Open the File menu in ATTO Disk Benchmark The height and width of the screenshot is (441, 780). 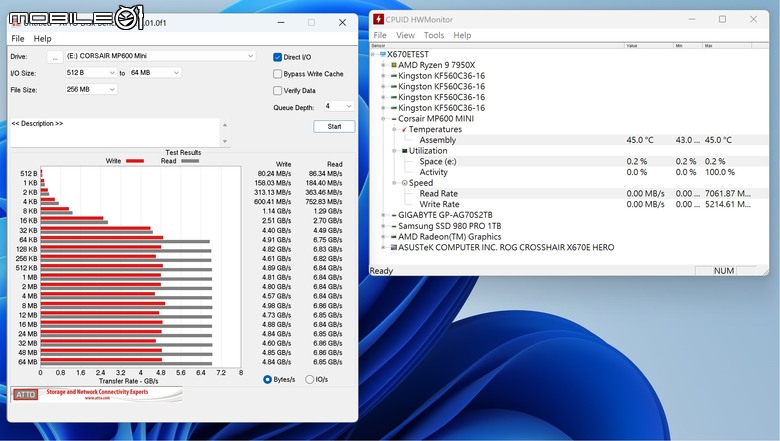pos(17,38)
